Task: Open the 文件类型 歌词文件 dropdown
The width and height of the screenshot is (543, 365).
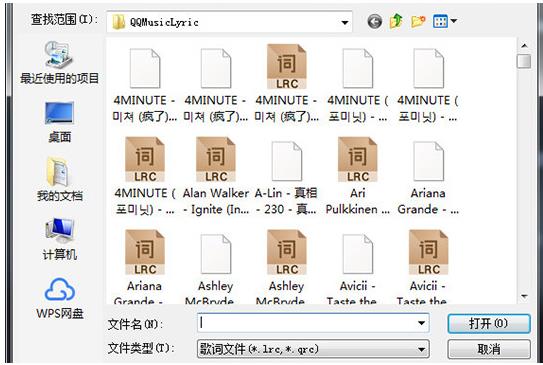Action: (x=313, y=349)
